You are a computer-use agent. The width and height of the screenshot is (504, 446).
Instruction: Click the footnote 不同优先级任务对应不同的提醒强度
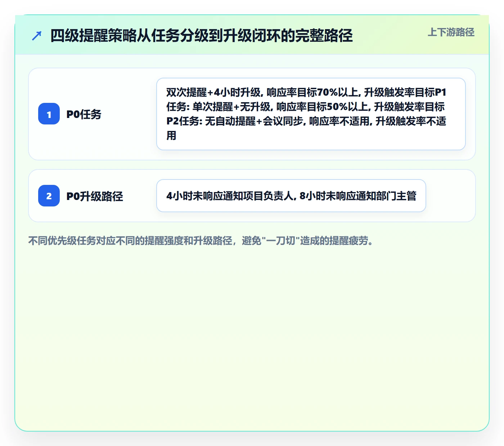(201, 241)
